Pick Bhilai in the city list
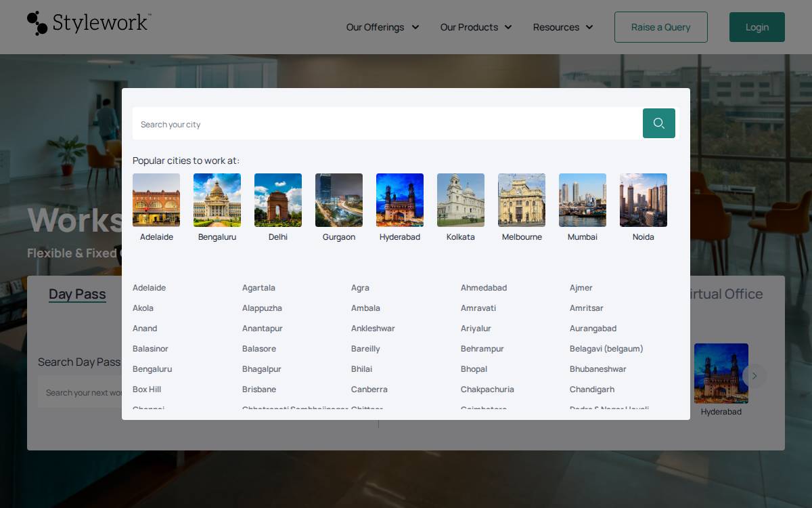812x508 pixels. click(361, 369)
